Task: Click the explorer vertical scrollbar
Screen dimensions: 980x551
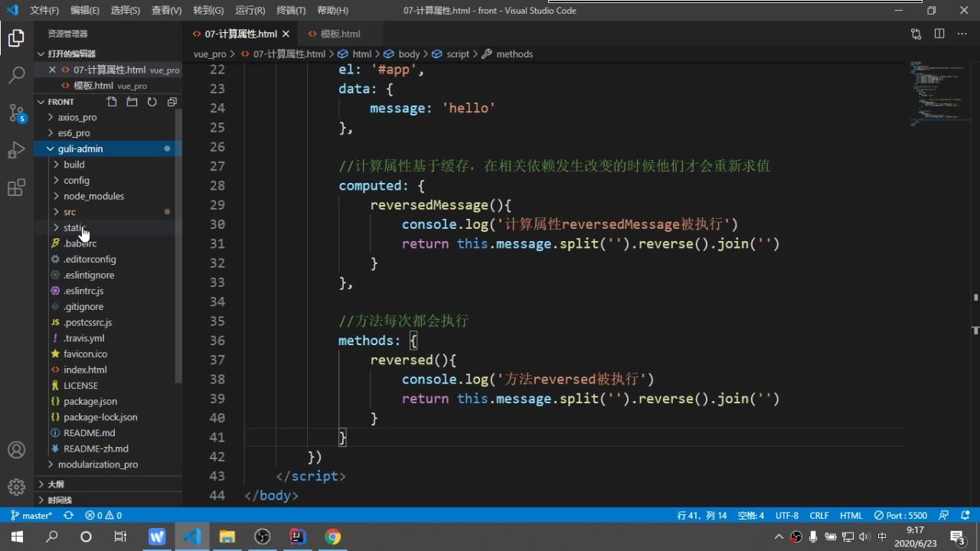Action: pos(179,245)
